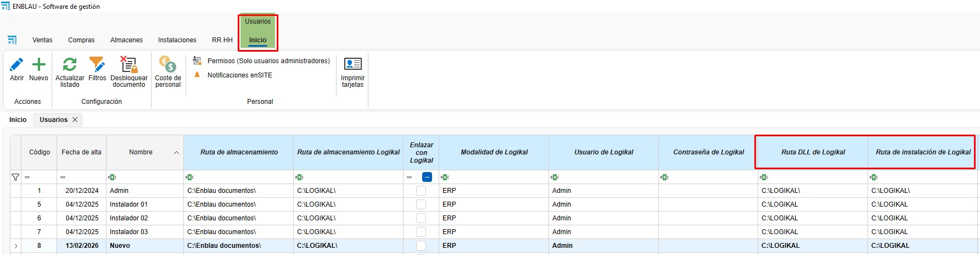Open Coste de personal
This screenshot has width=980, height=255.
167,65
